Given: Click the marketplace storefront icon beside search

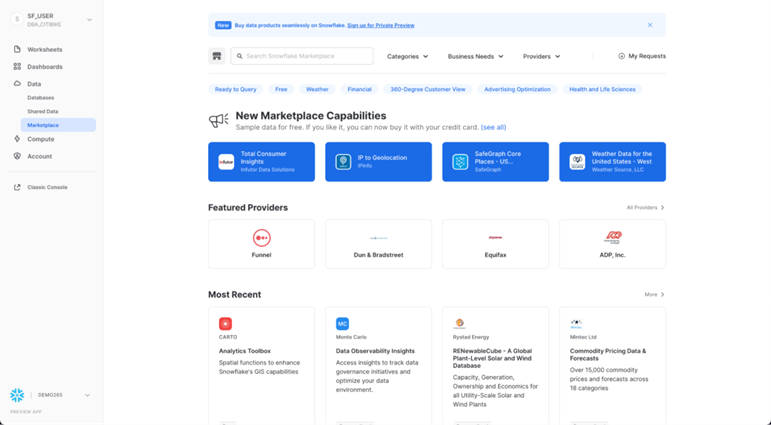Looking at the screenshot, I should (216, 57).
